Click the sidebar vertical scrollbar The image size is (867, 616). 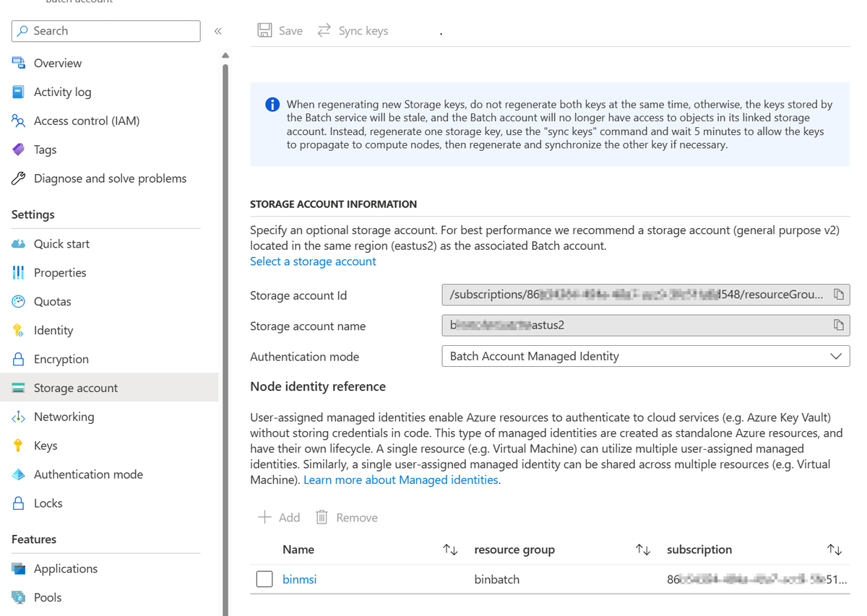(225, 339)
